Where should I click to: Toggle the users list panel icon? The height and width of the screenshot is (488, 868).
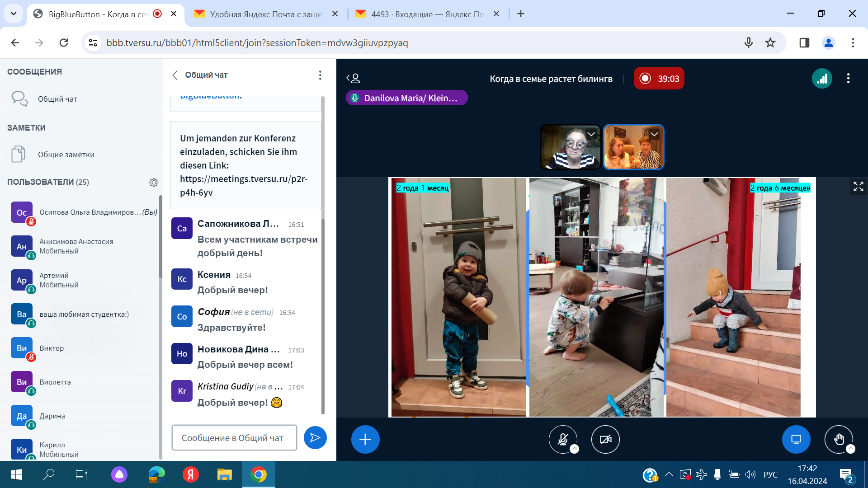pos(354,79)
